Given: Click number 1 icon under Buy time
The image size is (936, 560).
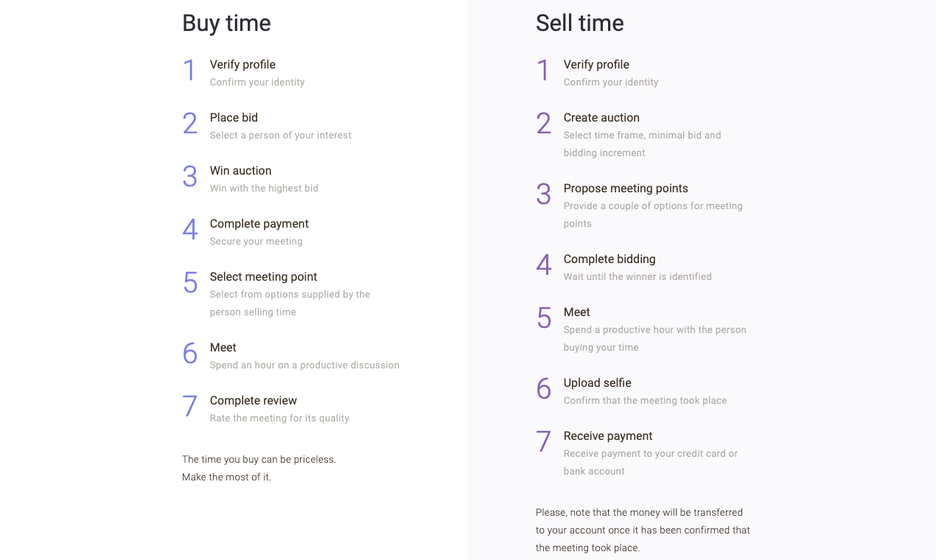Looking at the screenshot, I should click(189, 71).
